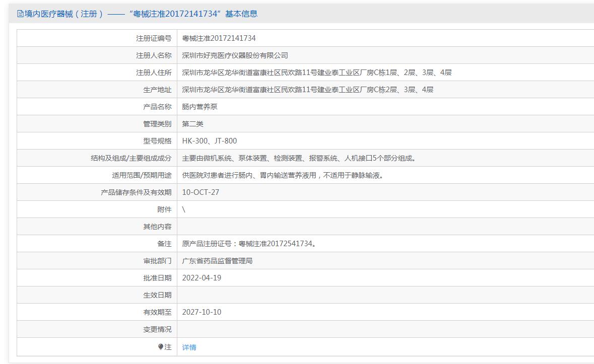The width and height of the screenshot is (594, 364).
Task: Click the 其他内容 label
Action: click(x=157, y=227)
